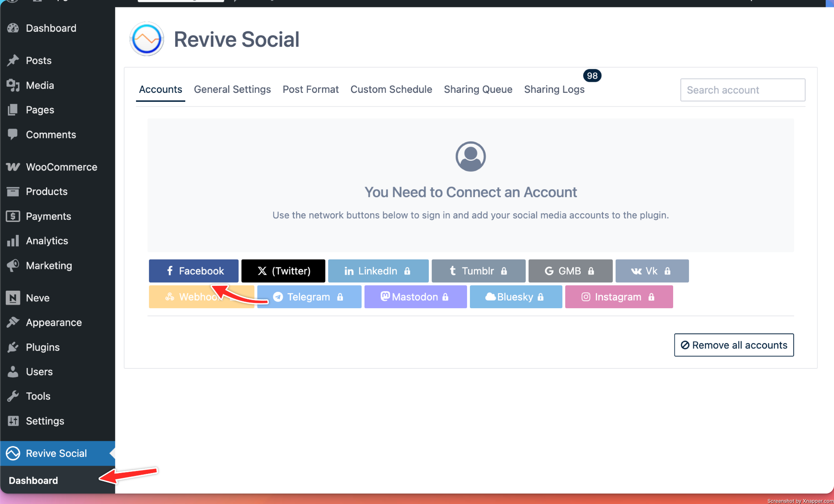This screenshot has width=834, height=504.
Task: Click the Analytics bar chart icon
Action: click(x=13, y=241)
